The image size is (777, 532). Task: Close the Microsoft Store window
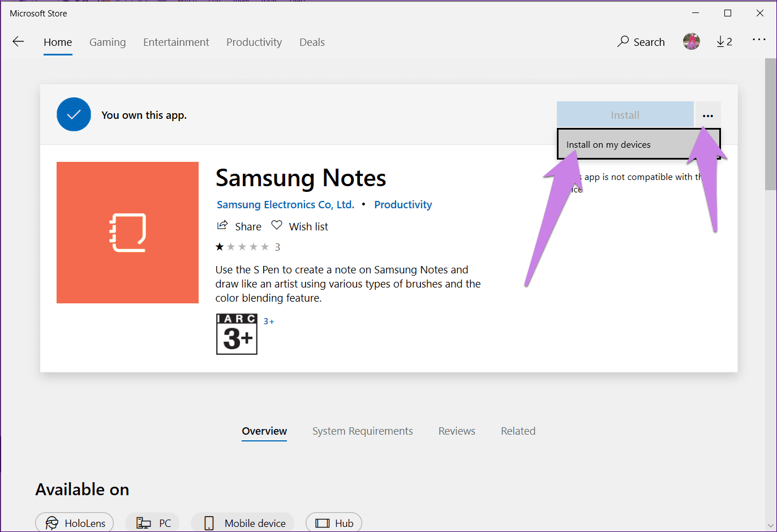(x=760, y=13)
